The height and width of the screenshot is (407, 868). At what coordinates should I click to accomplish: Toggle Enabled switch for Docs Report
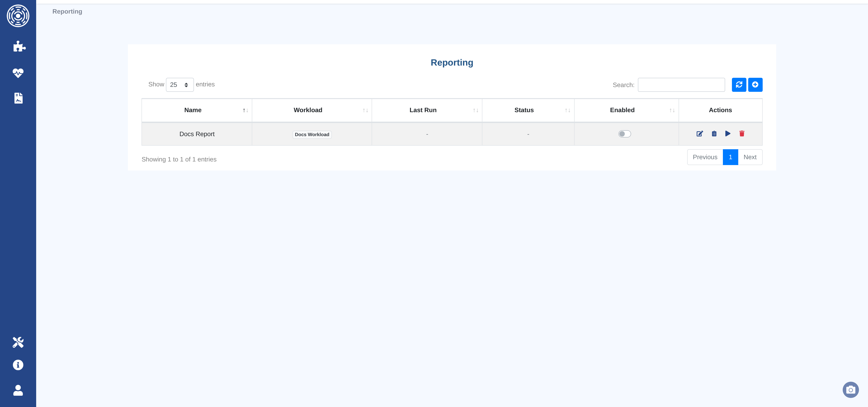click(x=624, y=134)
